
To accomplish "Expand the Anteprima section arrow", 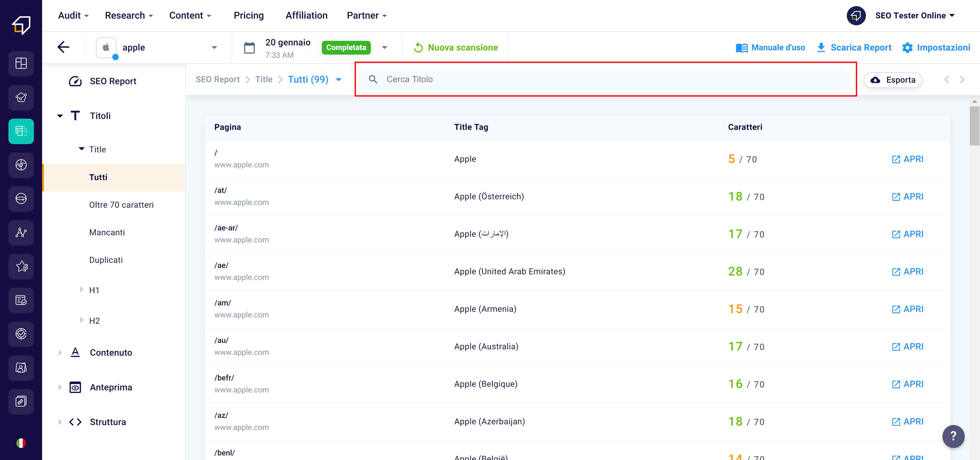I will coord(60,387).
